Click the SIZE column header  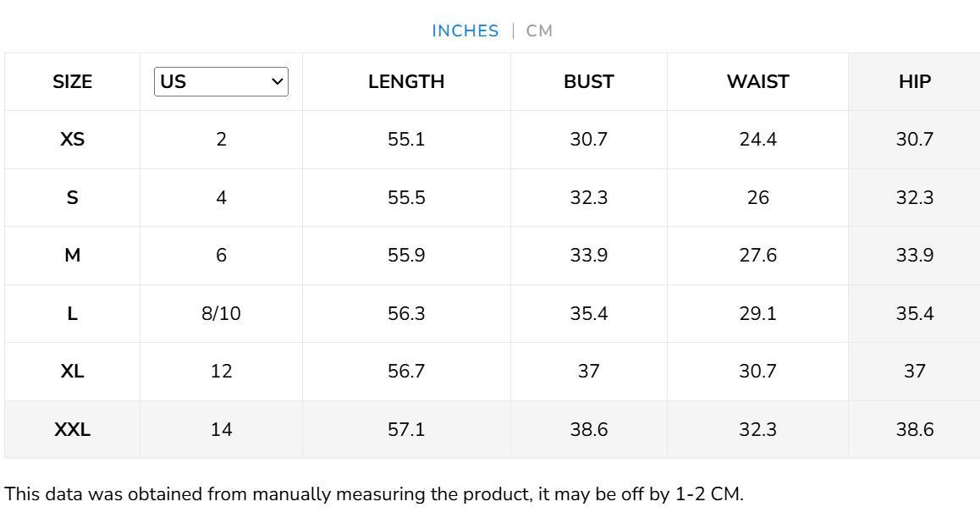click(x=73, y=82)
